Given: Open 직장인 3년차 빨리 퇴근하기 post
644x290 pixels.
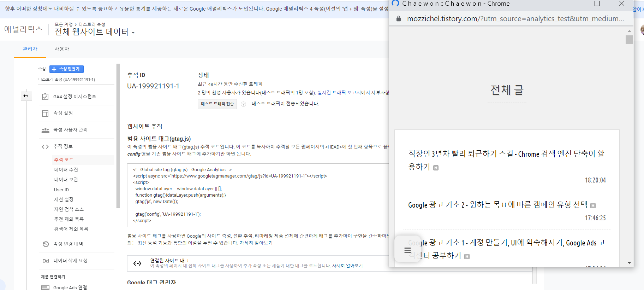Looking at the screenshot, I should coord(506,160).
